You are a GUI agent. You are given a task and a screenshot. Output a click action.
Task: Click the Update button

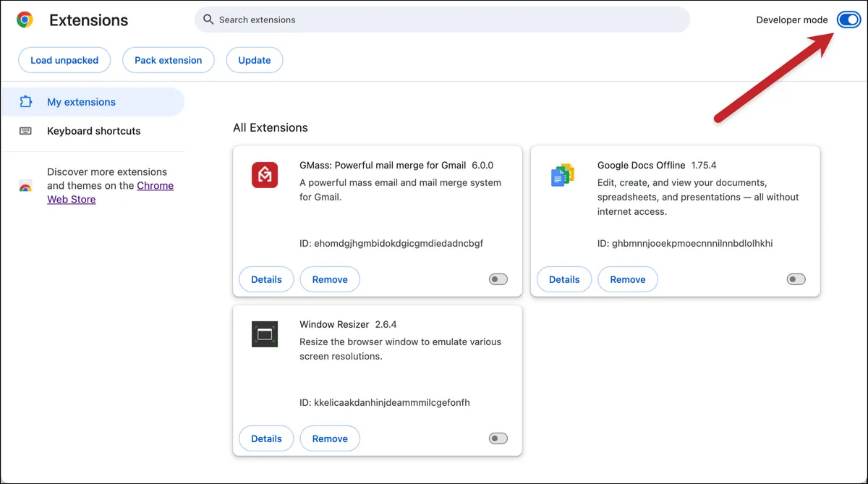click(x=255, y=60)
